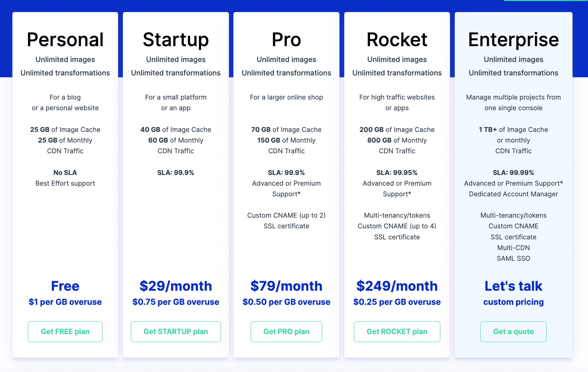Click the SAML SSO feature text
The height and width of the screenshot is (372, 588).
(x=513, y=258)
